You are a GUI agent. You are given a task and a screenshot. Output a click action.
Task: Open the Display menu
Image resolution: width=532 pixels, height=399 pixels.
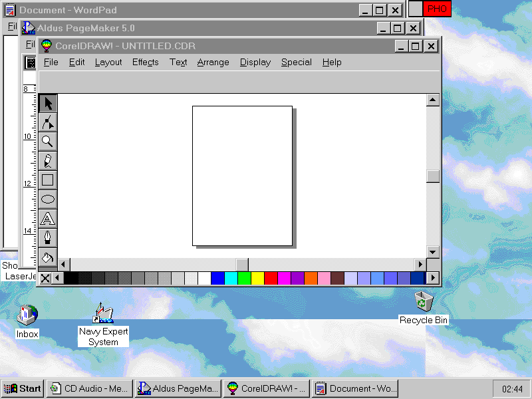(255, 63)
